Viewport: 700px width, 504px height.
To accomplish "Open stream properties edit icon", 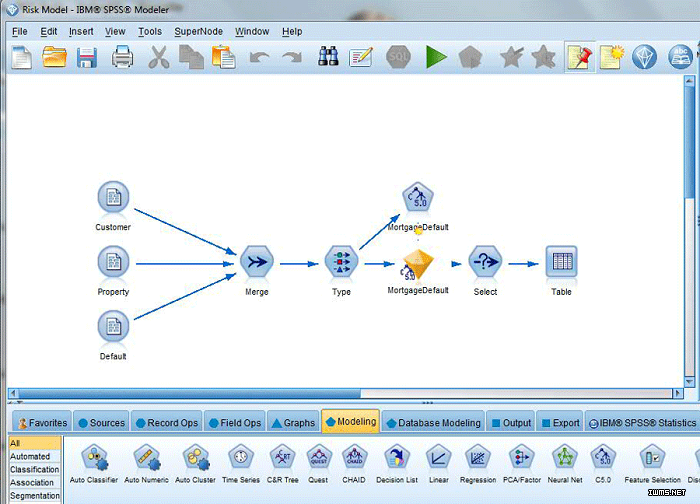I will pos(361,57).
